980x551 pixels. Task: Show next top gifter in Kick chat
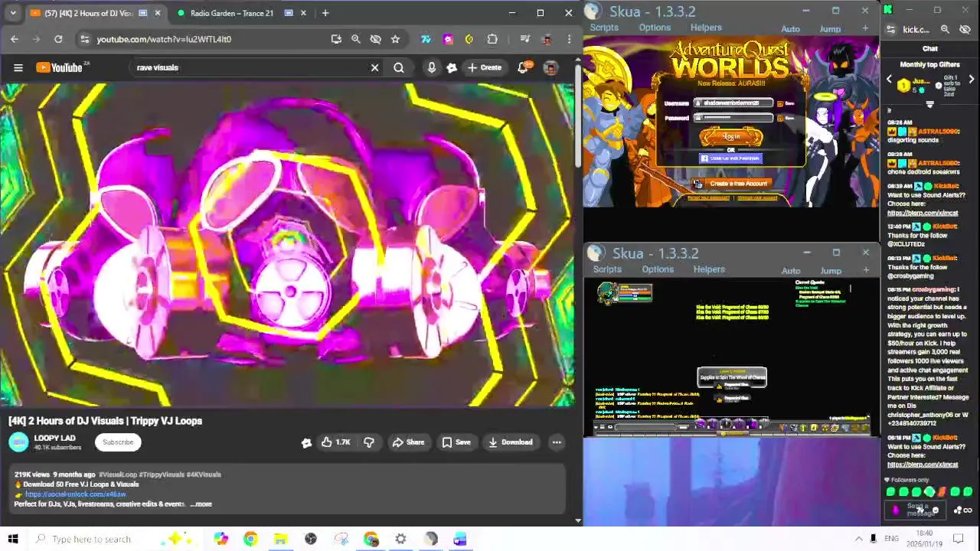pos(972,80)
